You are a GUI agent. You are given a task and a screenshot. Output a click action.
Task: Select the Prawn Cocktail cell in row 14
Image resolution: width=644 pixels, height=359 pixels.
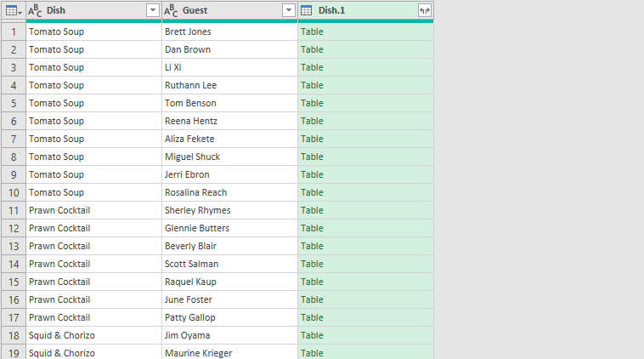pos(59,264)
